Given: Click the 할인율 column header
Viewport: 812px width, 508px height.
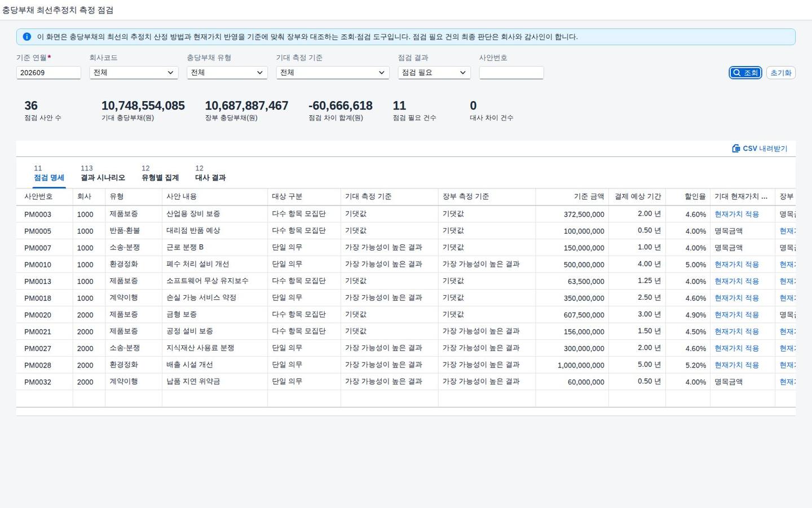Looking at the screenshot, I should (687, 197).
